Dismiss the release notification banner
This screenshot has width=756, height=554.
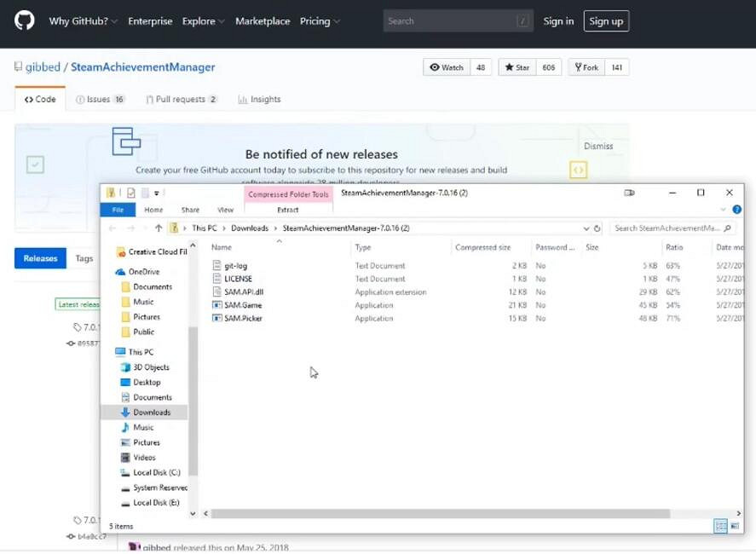[x=598, y=146]
